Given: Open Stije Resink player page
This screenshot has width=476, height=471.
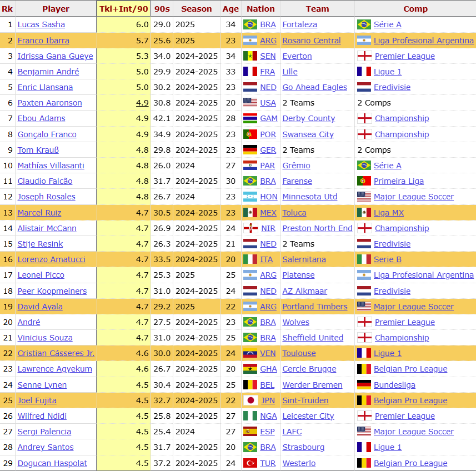Looking at the screenshot, I should click(40, 244).
